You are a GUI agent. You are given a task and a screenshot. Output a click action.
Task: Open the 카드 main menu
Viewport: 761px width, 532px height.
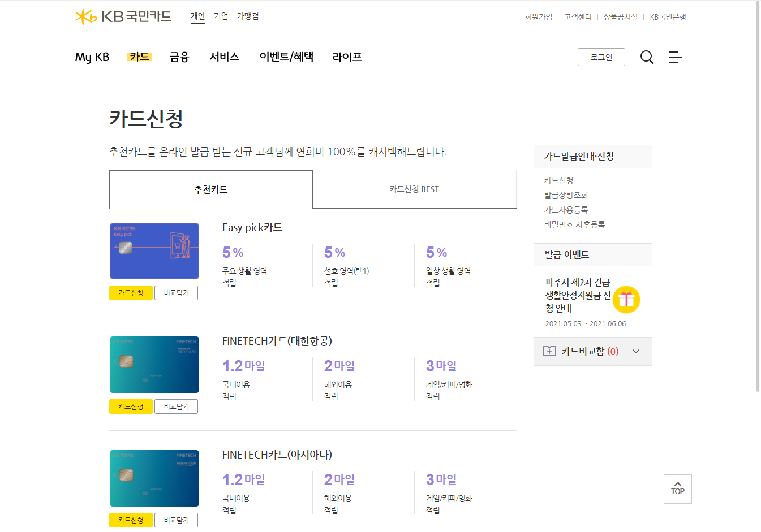139,57
